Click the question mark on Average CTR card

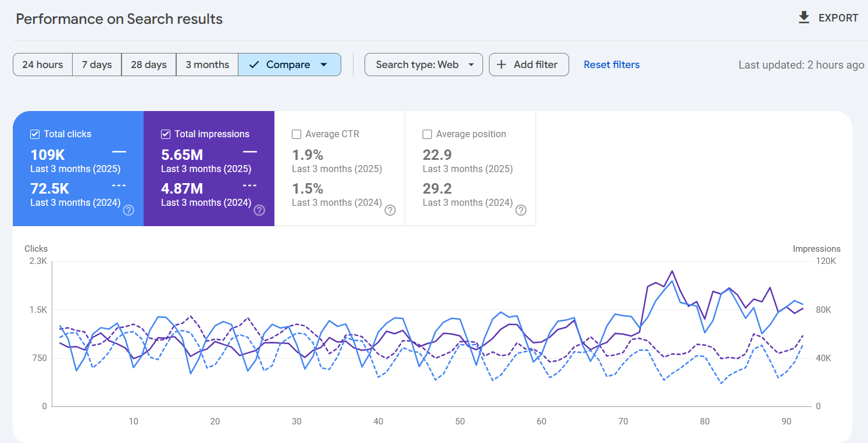coord(390,210)
